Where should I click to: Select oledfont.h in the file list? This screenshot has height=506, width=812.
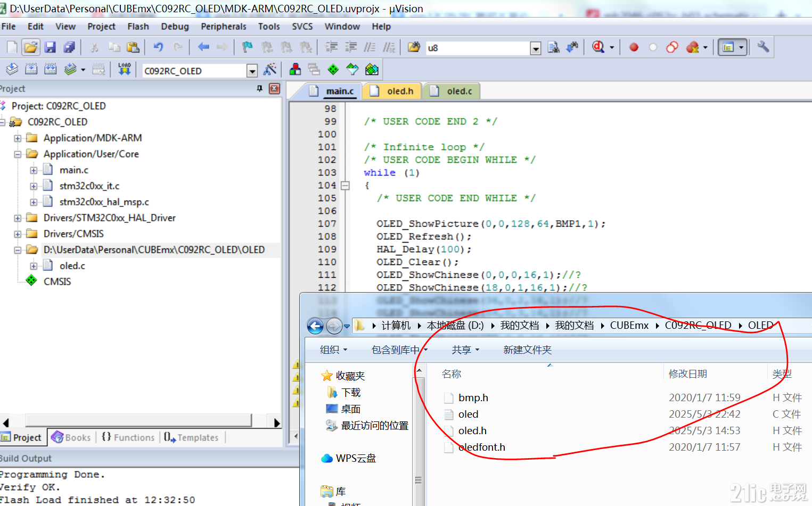[481, 447]
